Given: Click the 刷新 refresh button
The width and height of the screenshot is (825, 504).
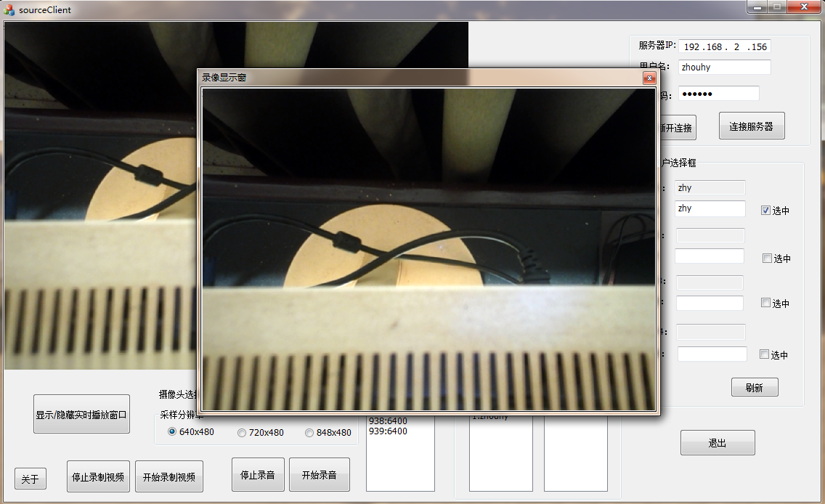Looking at the screenshot, I should click(x=755, y=388).
